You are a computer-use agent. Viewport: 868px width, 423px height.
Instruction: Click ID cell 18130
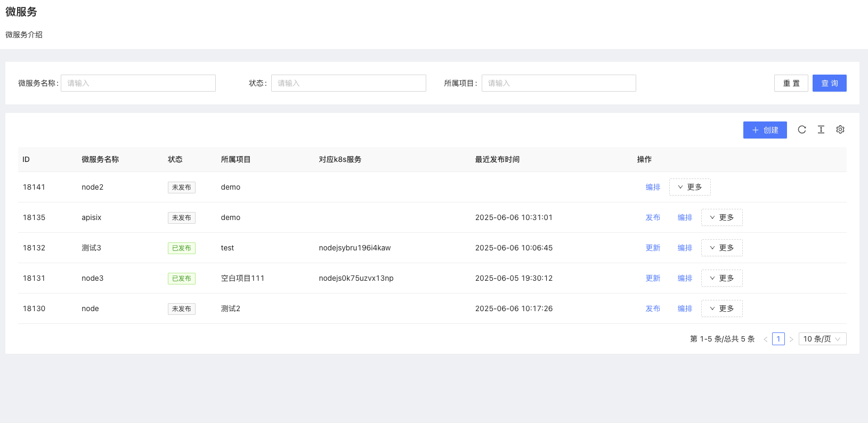(34, 308)
